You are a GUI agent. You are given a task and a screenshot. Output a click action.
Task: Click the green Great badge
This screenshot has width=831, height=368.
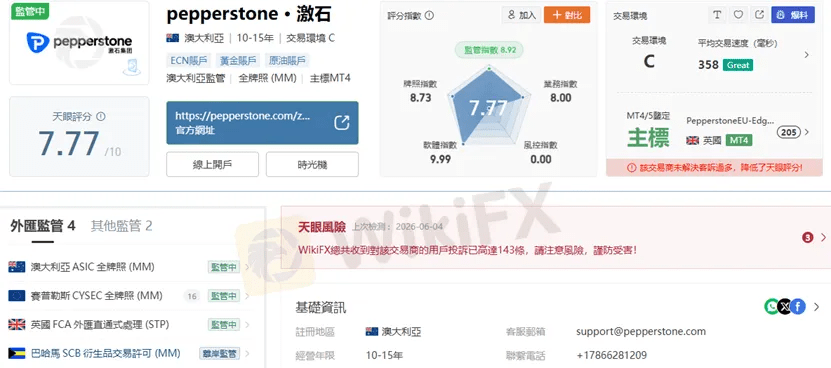[x=738, y=65]
